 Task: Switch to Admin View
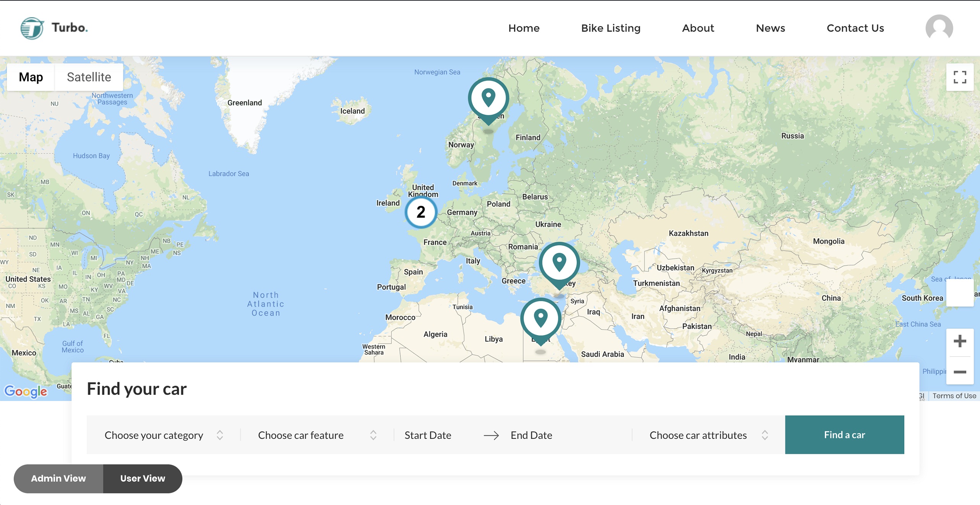[58, 478]
